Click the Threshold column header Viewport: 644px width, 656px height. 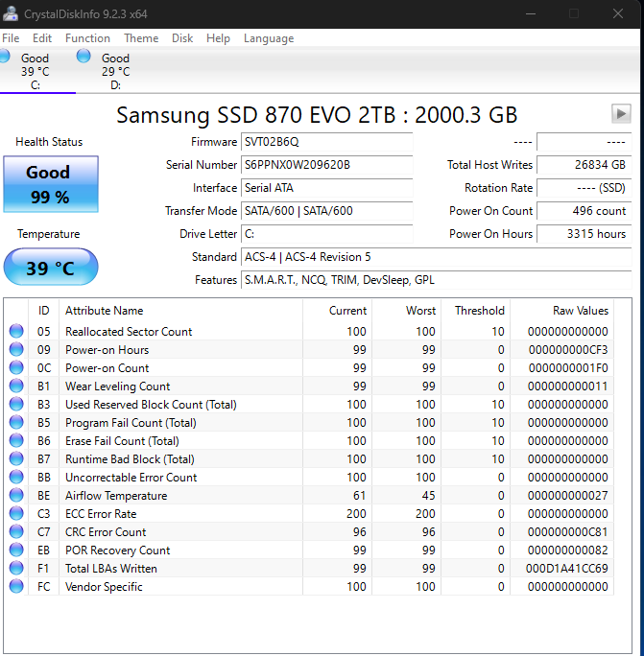[476, 311]
